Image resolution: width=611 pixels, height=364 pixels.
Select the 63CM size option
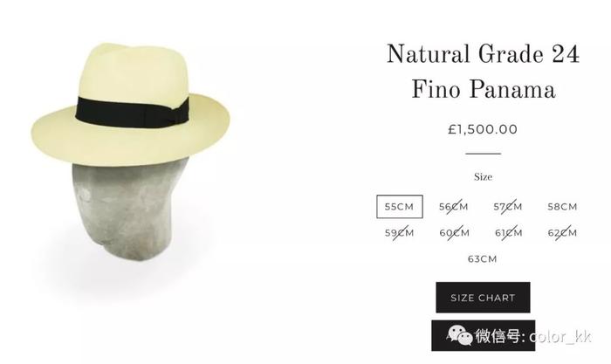[x=483, y=258]
